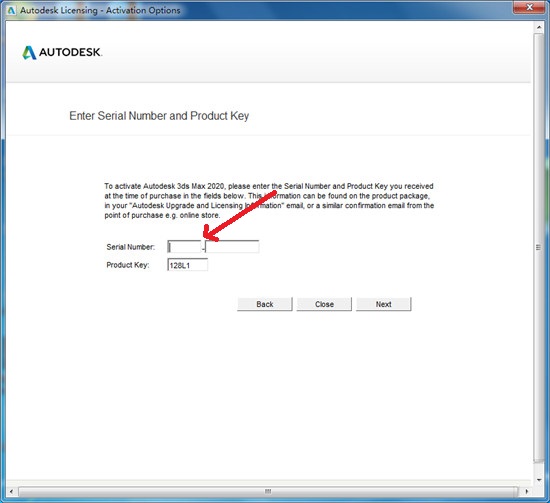Click the window title bar text
Screen dimensions: 550x503
click(100, 11)
